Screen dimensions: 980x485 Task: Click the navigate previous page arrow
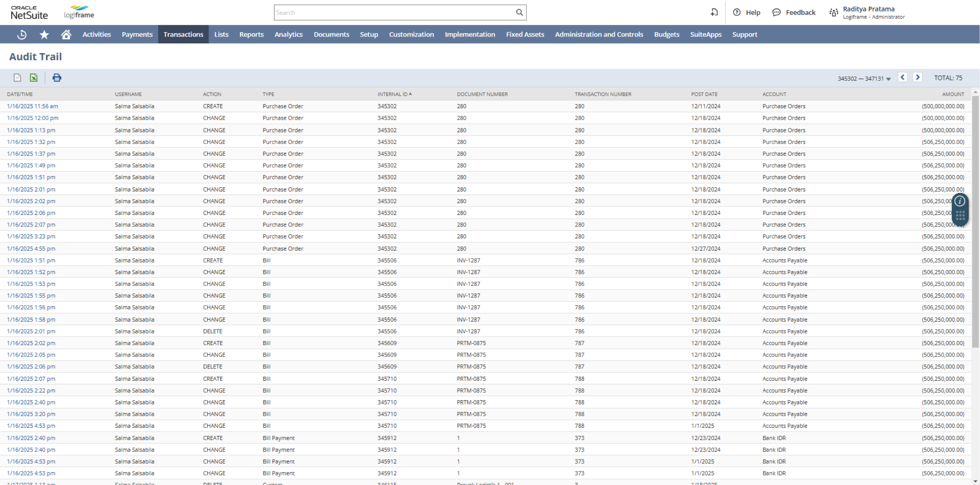(x=902, y=77)
